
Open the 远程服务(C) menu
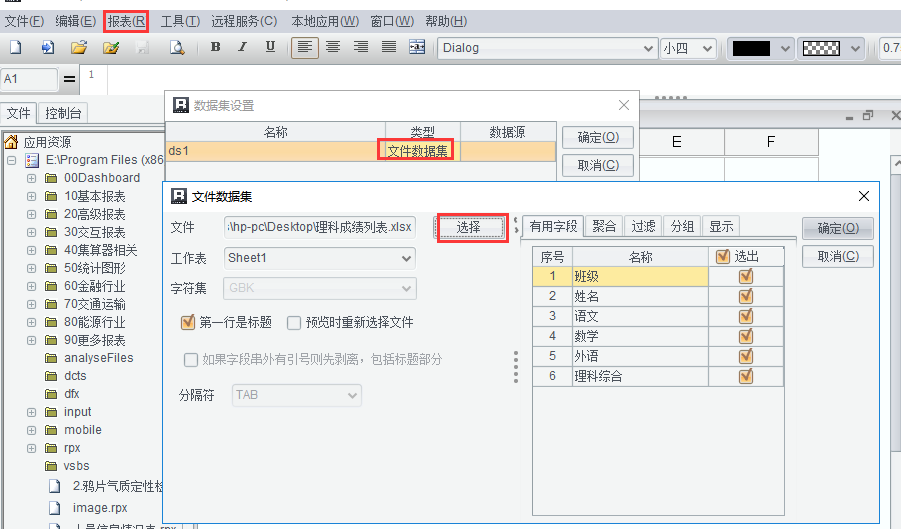pyautogui.click(x=244, y=21)
